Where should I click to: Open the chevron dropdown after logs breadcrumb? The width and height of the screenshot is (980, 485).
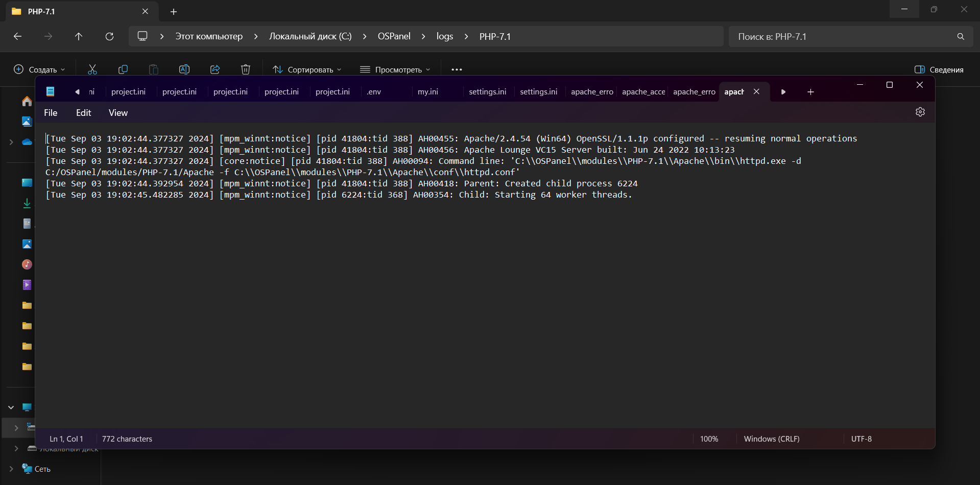click(466, 36)
